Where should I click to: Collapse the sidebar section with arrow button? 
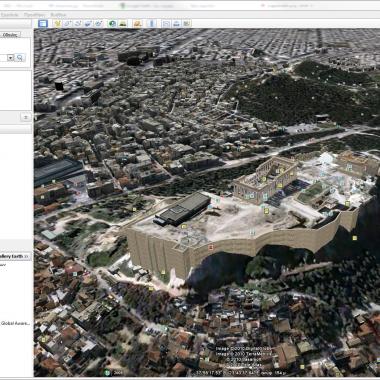click(26, 117)
